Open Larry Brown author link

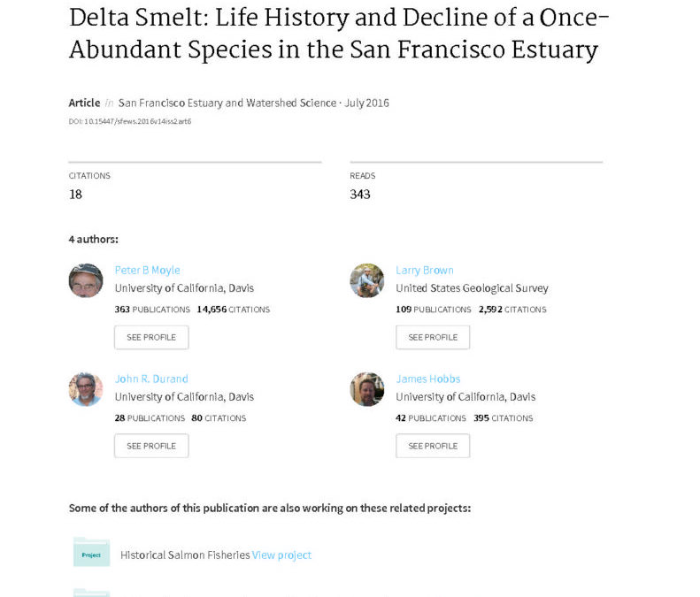[425, 271]
